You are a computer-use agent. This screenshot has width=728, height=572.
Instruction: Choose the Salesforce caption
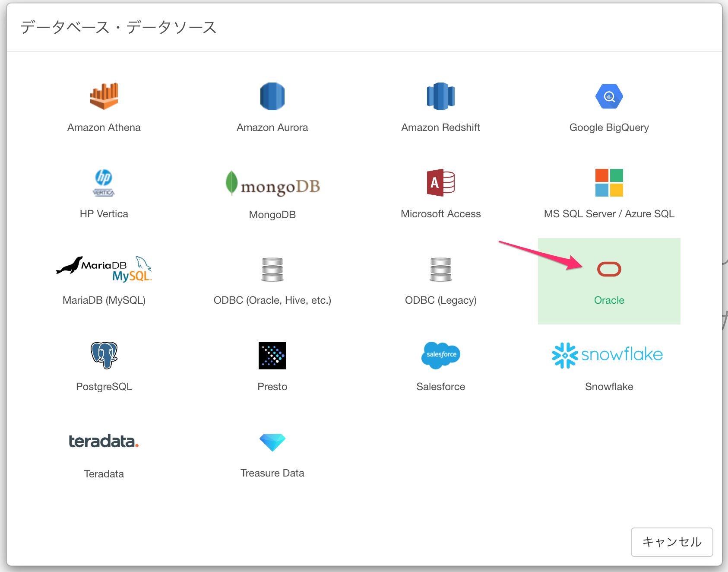[441, 387]
